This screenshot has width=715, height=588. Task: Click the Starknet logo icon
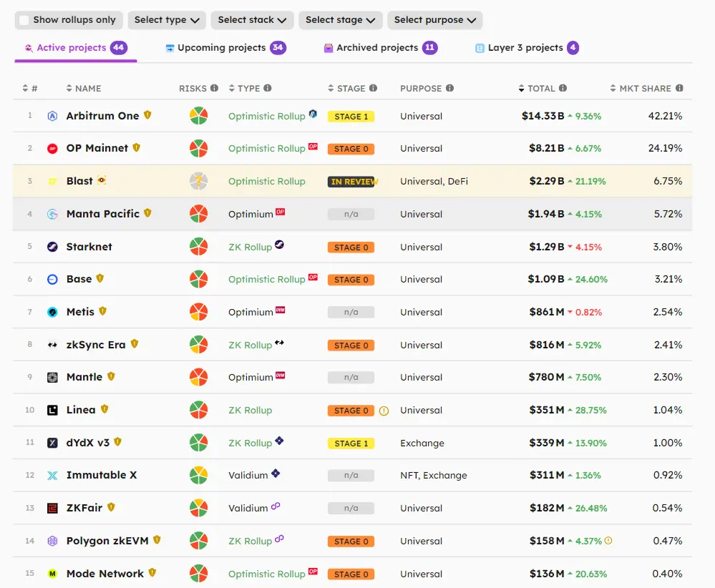click(x=52, y=247)
